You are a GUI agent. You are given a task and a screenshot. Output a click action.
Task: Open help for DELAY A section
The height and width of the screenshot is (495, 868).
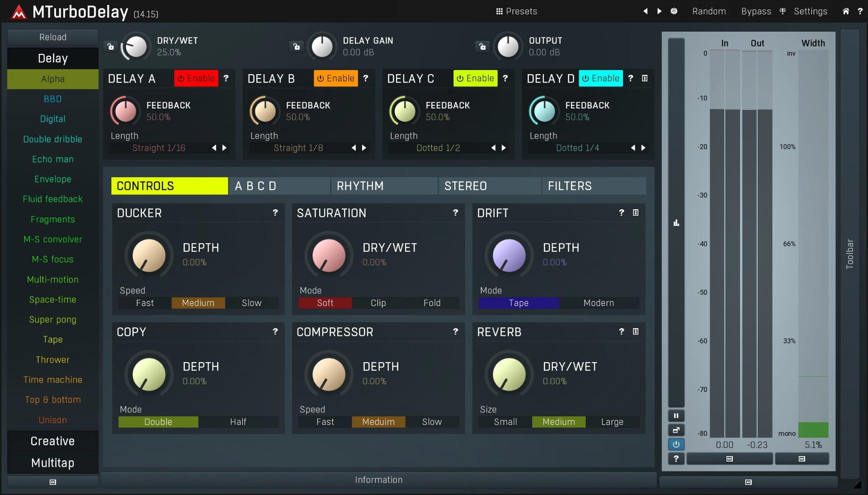(x=226, y=78)
